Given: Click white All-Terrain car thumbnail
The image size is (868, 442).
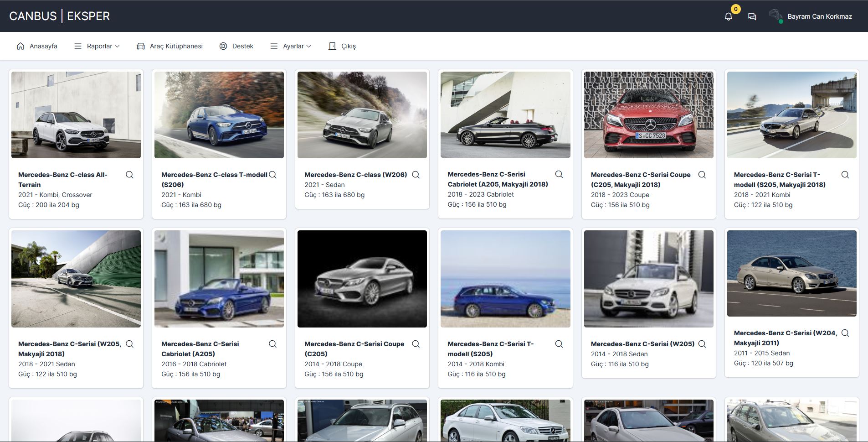Looking at the screenshot, I should (x=76, y=115).
